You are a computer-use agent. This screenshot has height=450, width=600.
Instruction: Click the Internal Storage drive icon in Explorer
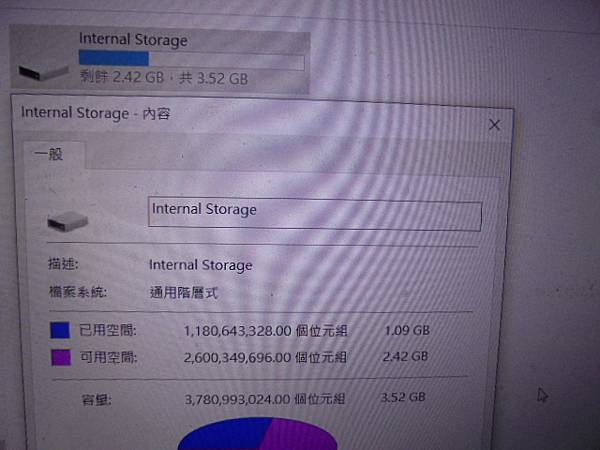pyautogui.click(x=44, y=71)
